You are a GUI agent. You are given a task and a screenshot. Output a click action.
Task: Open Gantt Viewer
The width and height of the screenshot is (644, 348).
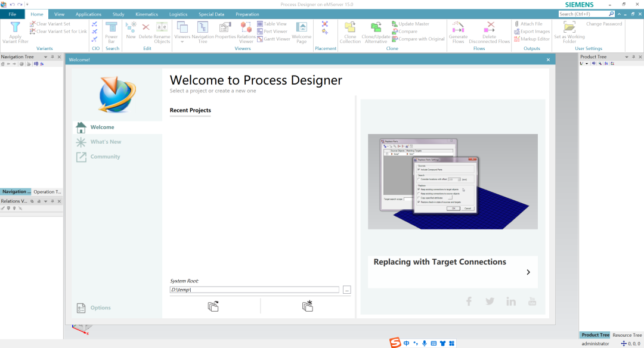pyautogui.click(x=274, y=39)
